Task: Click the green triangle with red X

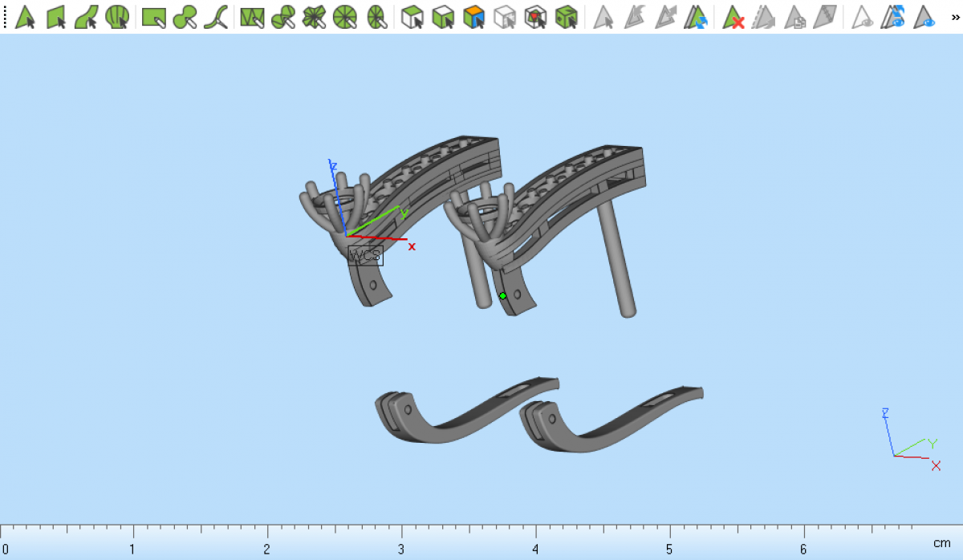Action: [733, 16]
